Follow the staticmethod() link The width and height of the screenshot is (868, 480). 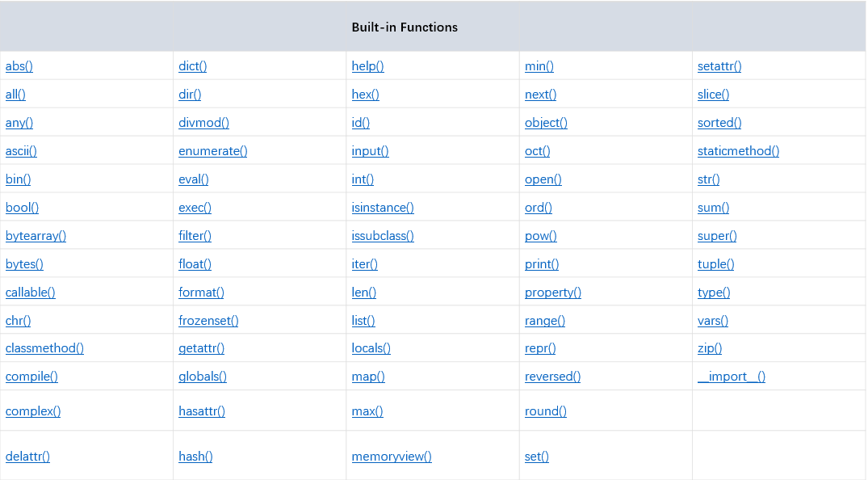click(738, 151)
